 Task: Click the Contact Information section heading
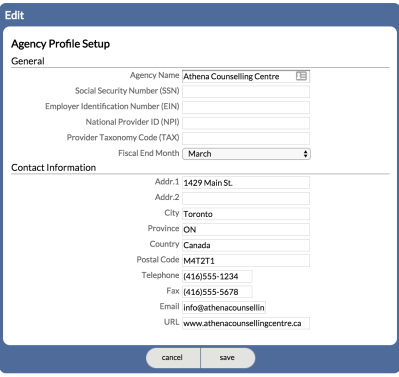[53, 167]
